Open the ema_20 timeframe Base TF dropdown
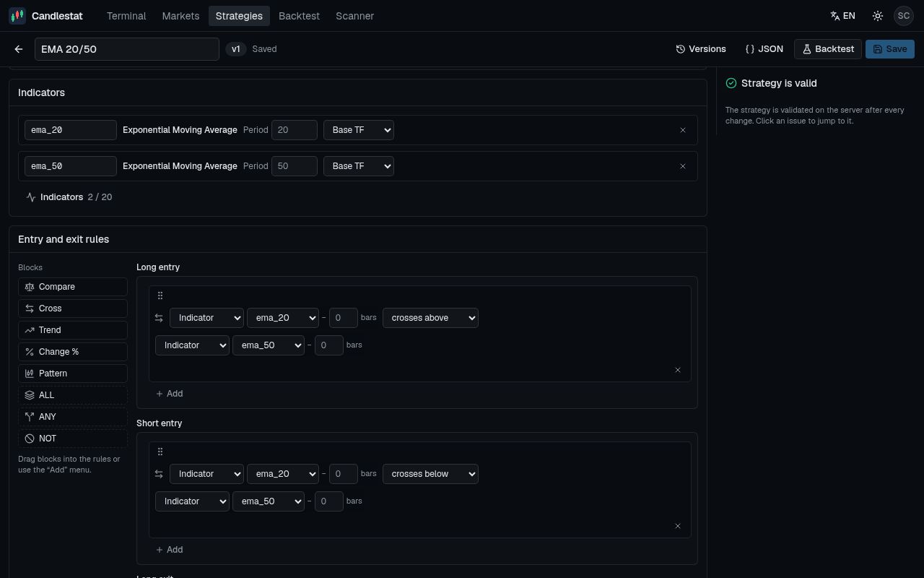This screenshot has width=924, height=578. point(359,130)
